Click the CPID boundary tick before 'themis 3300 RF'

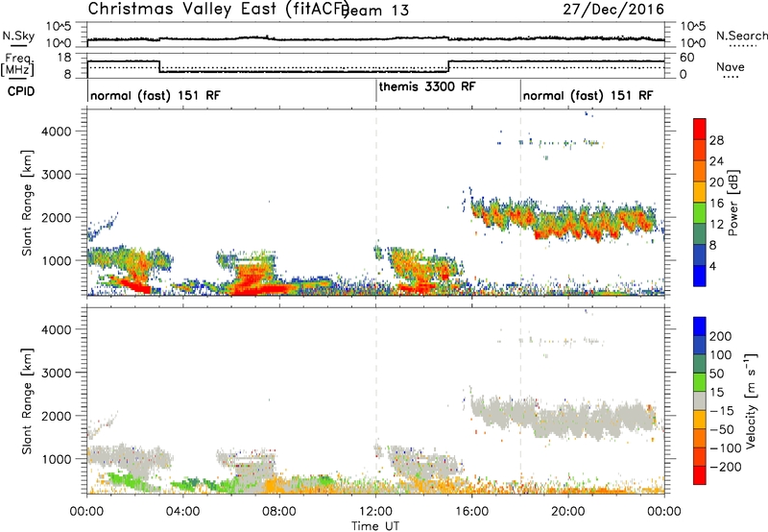[x=376, y=90]
